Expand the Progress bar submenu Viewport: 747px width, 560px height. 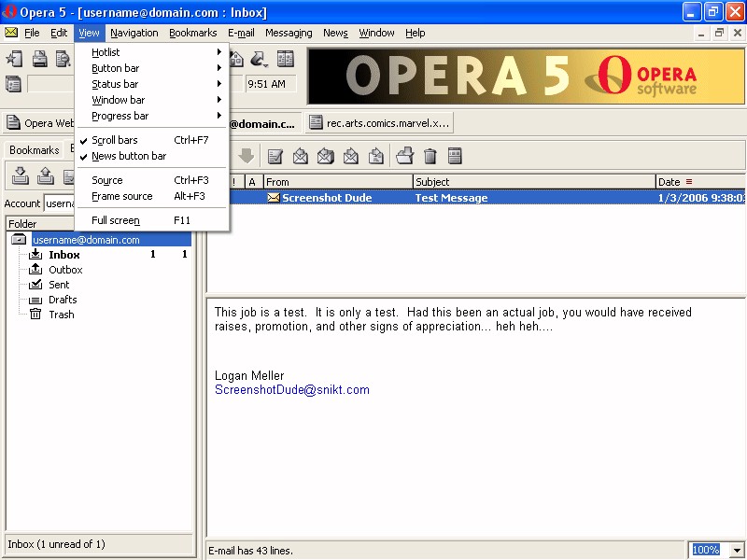tap(152, 116)
